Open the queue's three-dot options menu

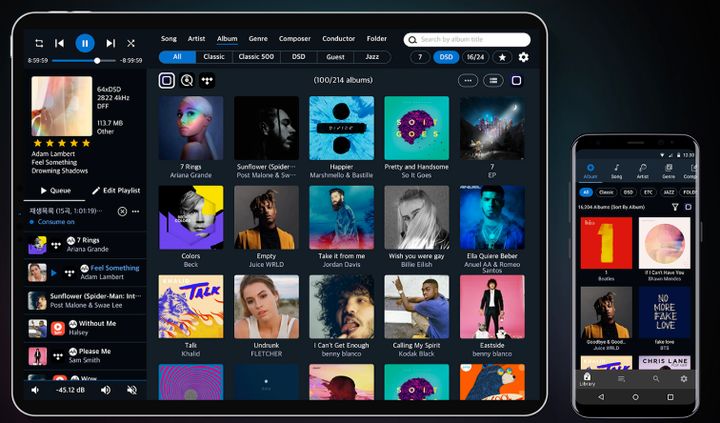(136, 211)
